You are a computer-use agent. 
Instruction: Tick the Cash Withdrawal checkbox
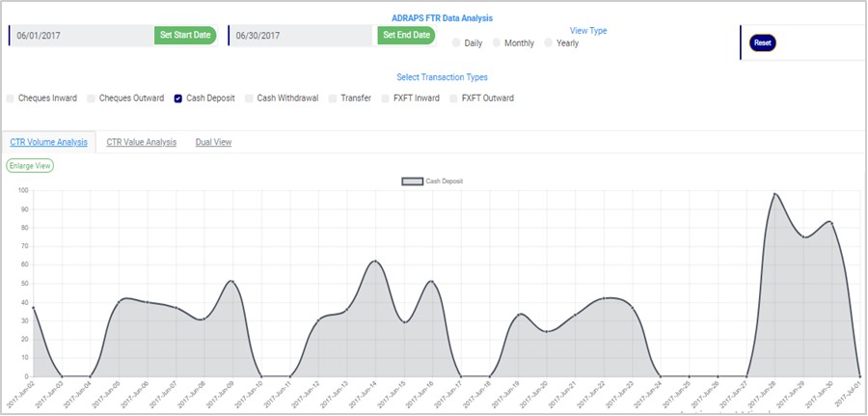click(249, 98)
